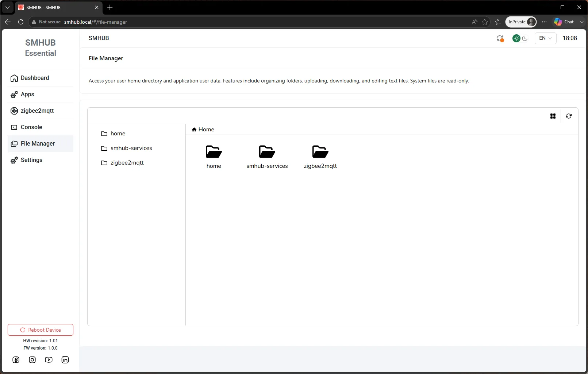
Task: Open the Console page
Action: (x=40, y=127)
